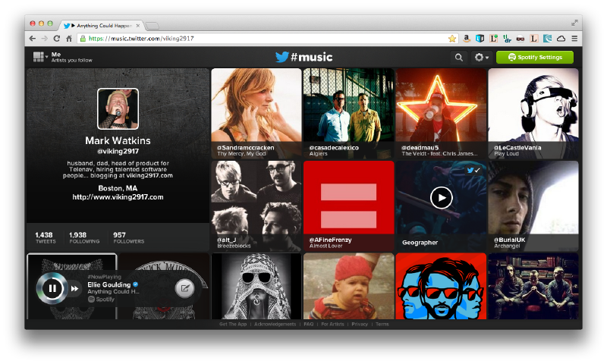Open the Me chart selector grid icon
The image size is (607, 364).
tap(40, 57)
